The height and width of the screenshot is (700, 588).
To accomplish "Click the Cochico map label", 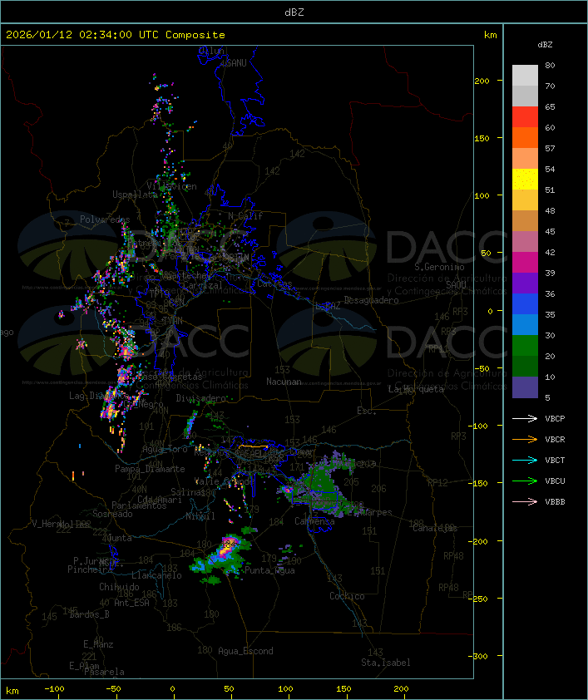I will (347, 596).
